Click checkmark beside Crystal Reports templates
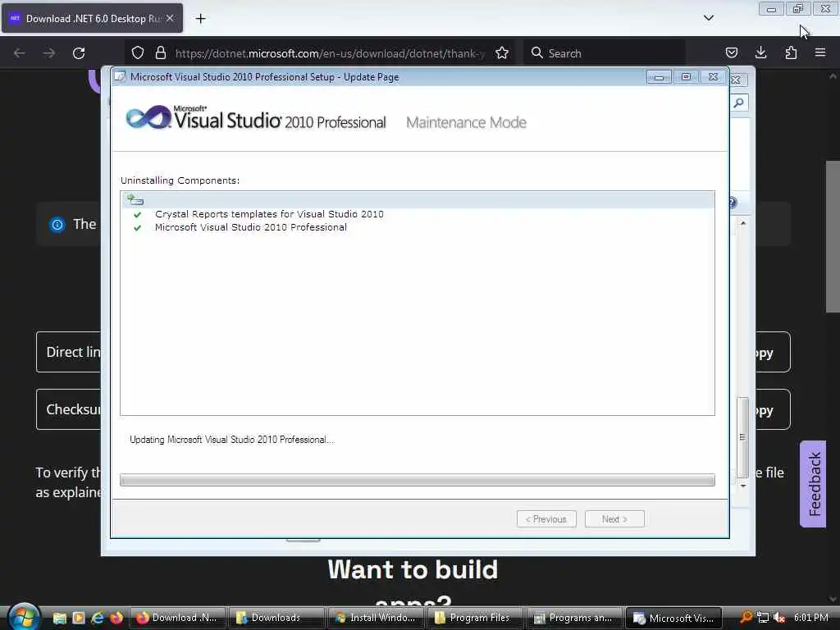Screen dimensions: 840x630 (137, 214)
